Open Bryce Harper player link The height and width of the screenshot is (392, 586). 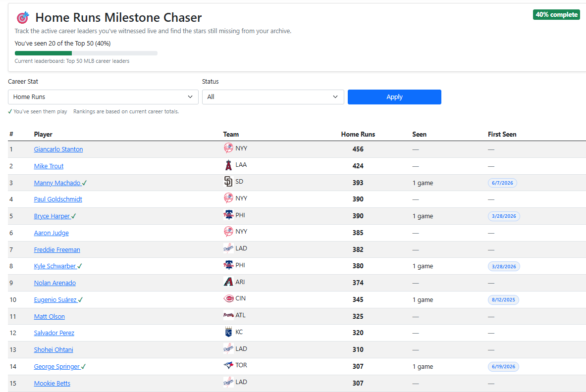pyautogui.click(x=52, y=216)
